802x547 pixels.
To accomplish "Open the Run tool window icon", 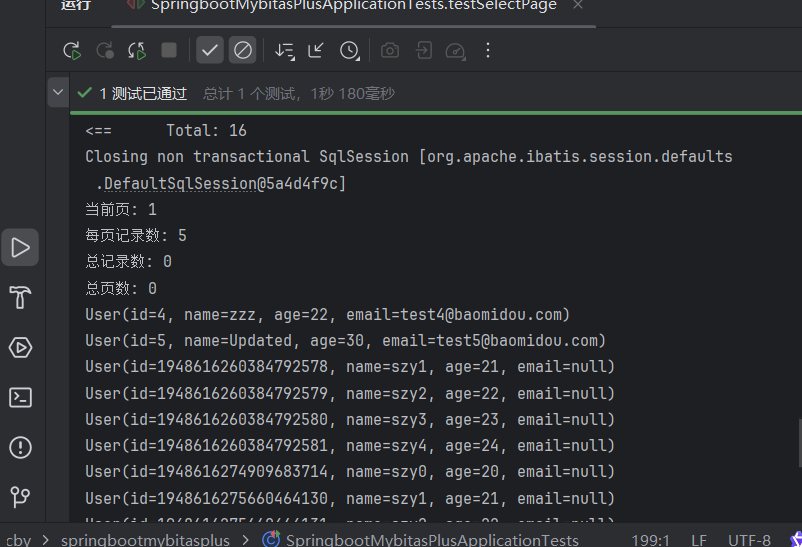I will (x=20, y=248).
